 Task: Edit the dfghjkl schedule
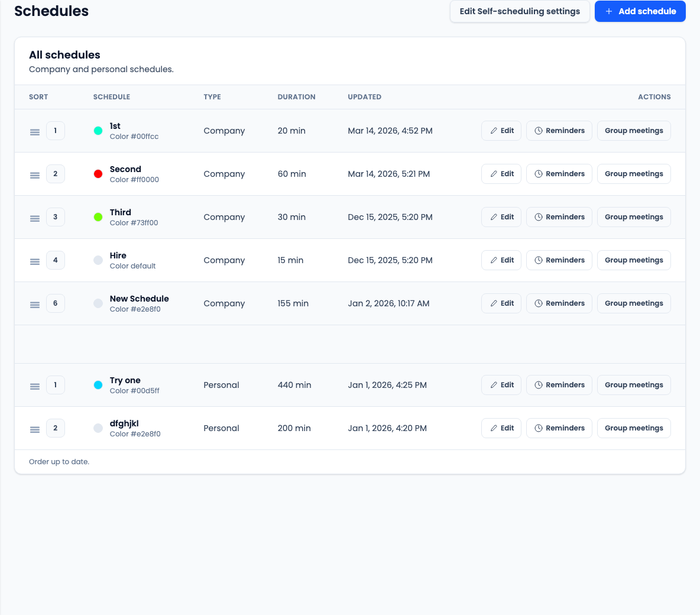click(x=501, y=428)
